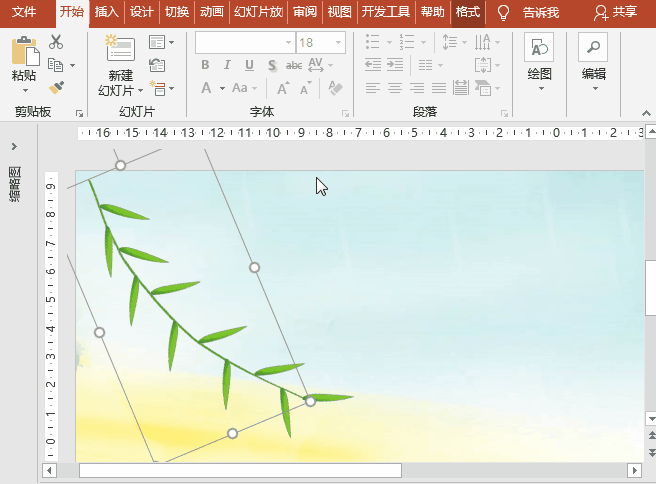This screenshot has height=484, width=656.
Task: Click the bullet list icon
Action: click(372, 42)
